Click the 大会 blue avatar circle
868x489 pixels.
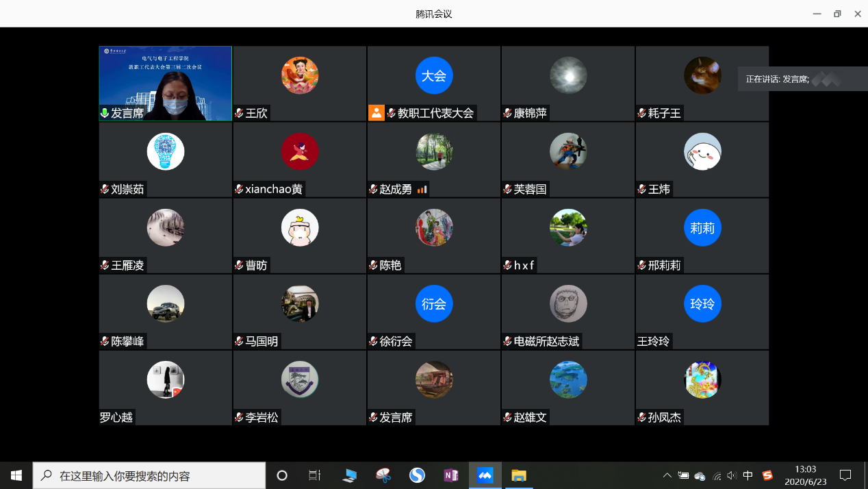coord(433,75)
